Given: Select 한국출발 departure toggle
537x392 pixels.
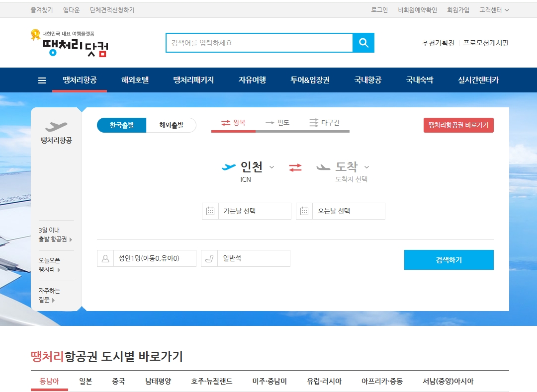Looking at the screenshot, I should (x=122, y=125).
